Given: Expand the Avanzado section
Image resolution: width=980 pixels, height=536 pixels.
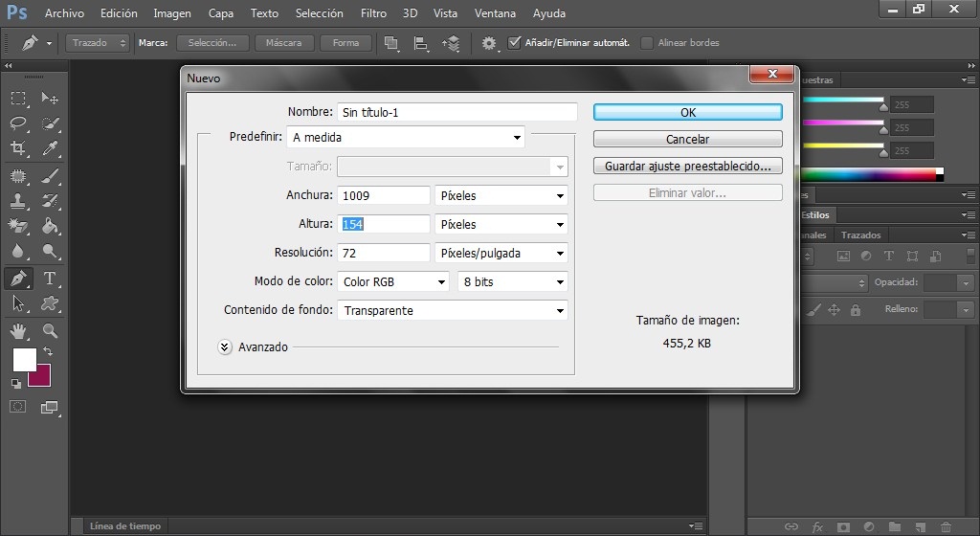Looking at the screenshot, I should coord(225,346).
